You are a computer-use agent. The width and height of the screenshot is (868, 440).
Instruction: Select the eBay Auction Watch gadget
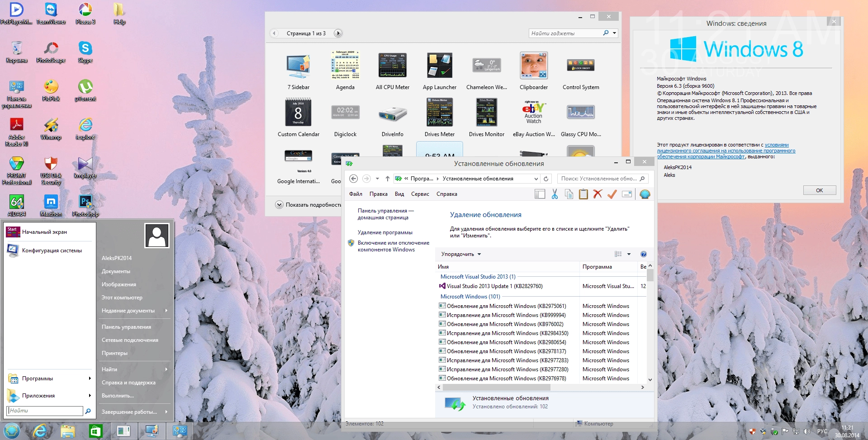[533, 118]
